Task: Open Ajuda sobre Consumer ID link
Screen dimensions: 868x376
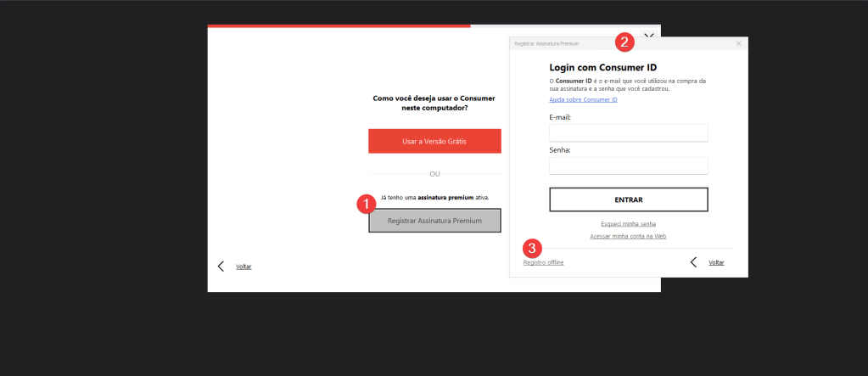Action: (583, 99)
